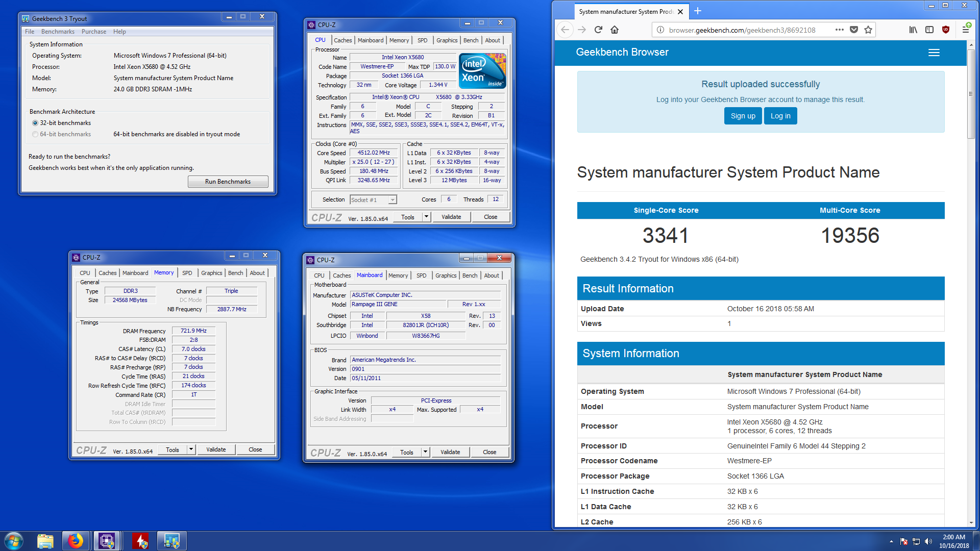The width and height of the screenshot is (980, 551).
Task: Click the Firefox forward arrow
Action: [x=582, y=30]
